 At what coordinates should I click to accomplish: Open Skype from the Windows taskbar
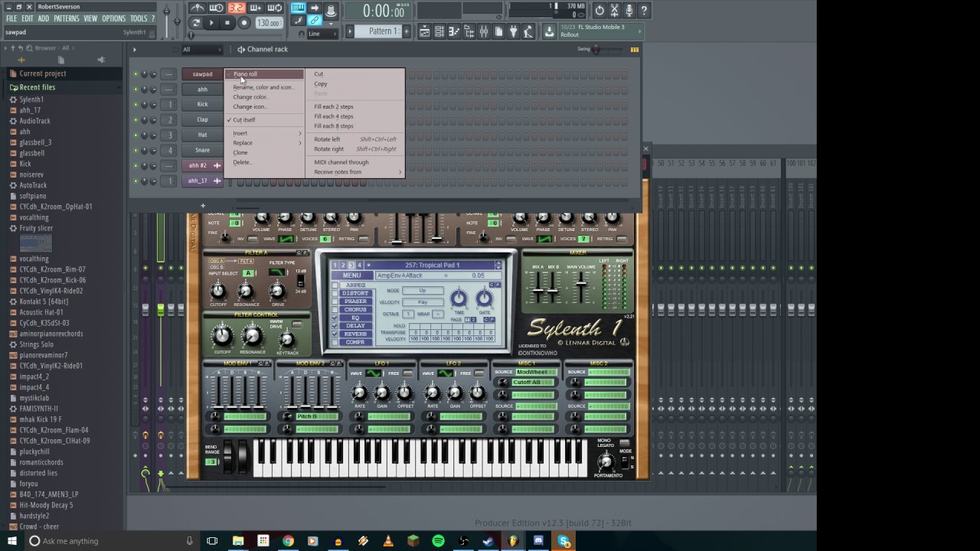click(564, 541)
